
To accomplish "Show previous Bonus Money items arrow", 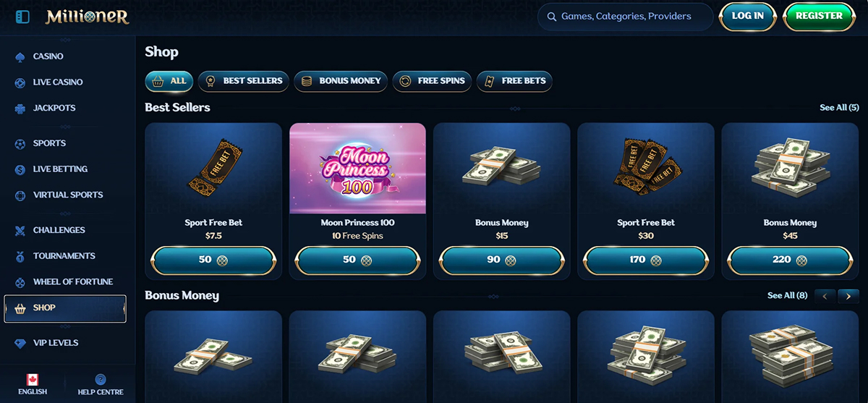I will [825, 295].
